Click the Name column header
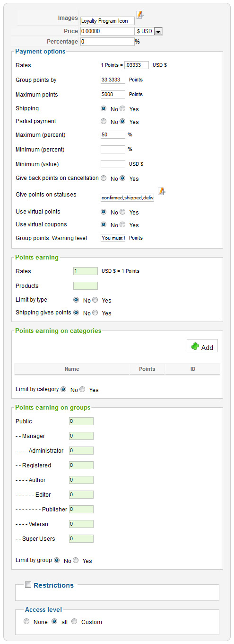Image resolution: width=234 pixels, height=644 pixels. coord(72,369)
